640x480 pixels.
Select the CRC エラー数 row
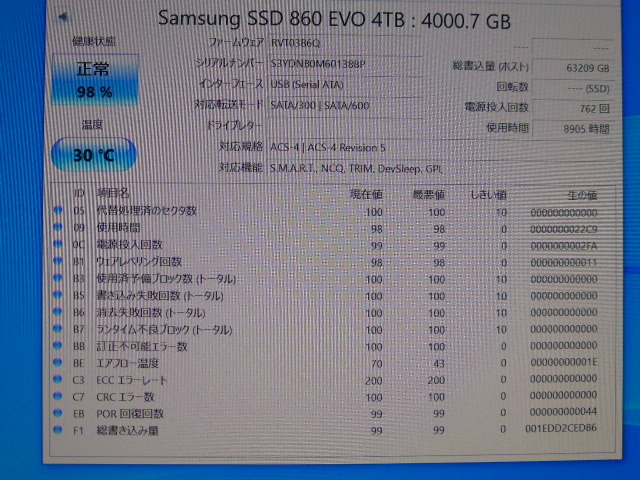point(327,397)
